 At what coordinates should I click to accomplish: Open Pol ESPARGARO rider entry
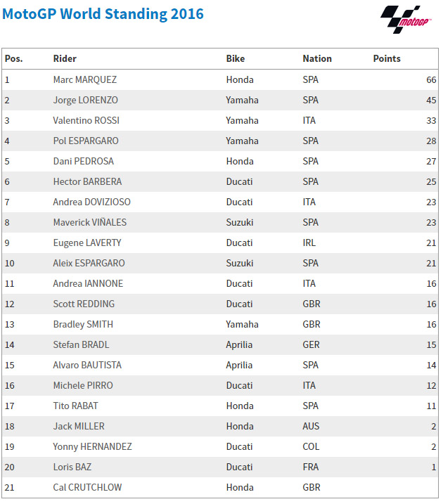[x=86, y=141]
